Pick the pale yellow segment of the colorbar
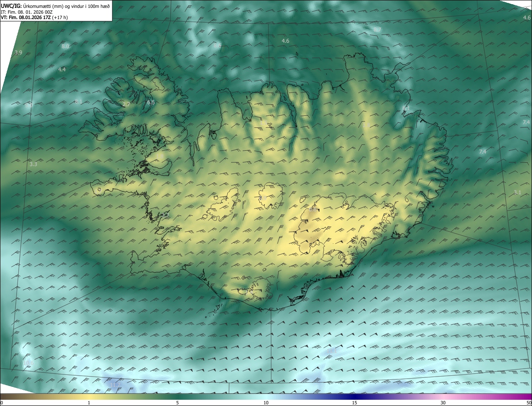Image resolution: width=532 pixels, height=406 pixels. coord(89,396)
